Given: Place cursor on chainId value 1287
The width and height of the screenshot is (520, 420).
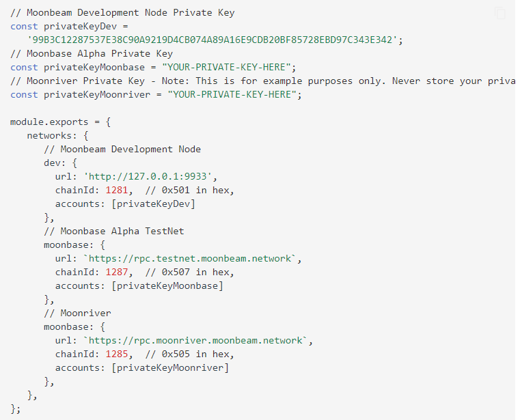Looking at the screenshot, I should (116, 272).
